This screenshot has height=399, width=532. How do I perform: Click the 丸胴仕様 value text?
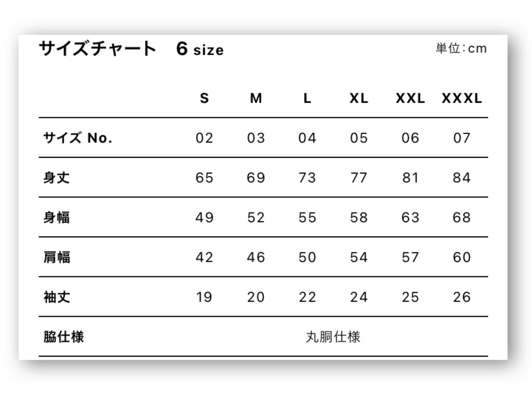[333, 337]
